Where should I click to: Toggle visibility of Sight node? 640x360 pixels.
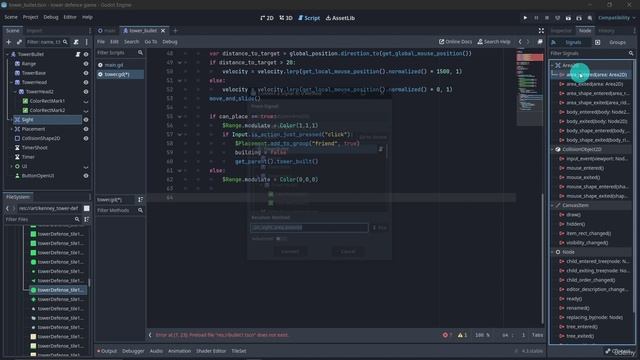pyautogui.click(x=86, y=120)
